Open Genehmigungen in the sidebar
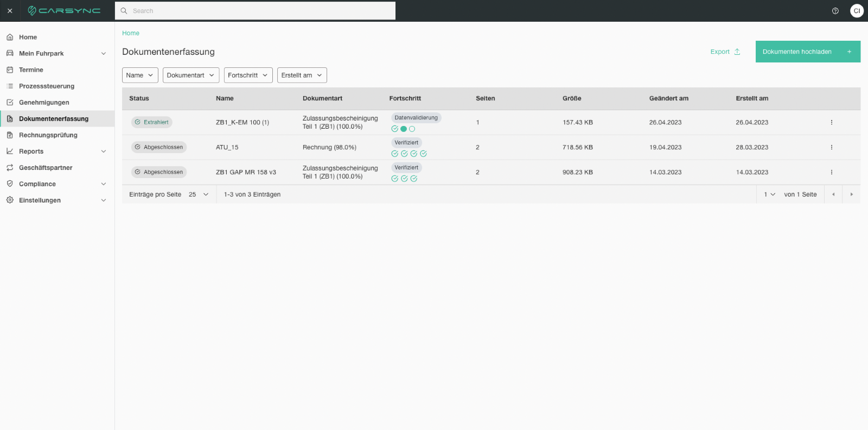This screenshot has height=430, width=868. point(57,103)
